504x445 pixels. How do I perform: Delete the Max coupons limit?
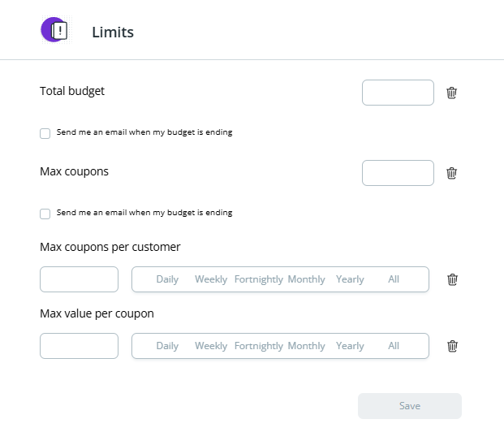(451, 173)
